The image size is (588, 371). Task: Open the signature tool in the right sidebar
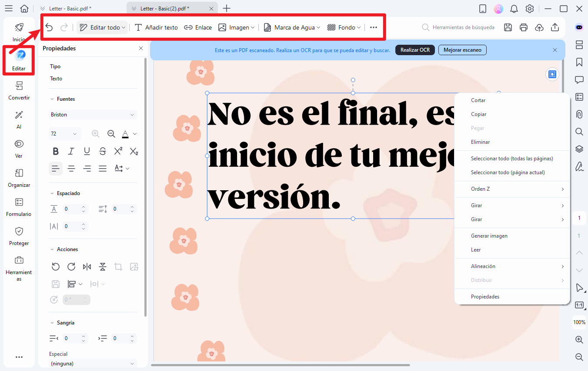point(579,166)
